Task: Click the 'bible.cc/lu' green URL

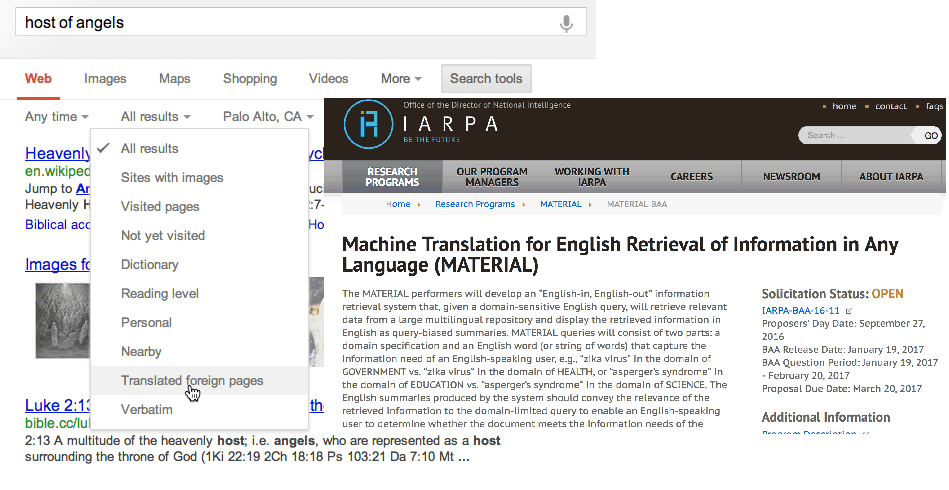Action: point(57,423)
